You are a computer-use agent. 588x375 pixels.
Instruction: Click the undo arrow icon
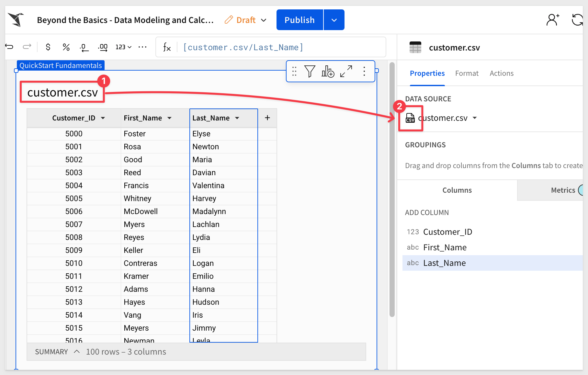tap(9, 47)
